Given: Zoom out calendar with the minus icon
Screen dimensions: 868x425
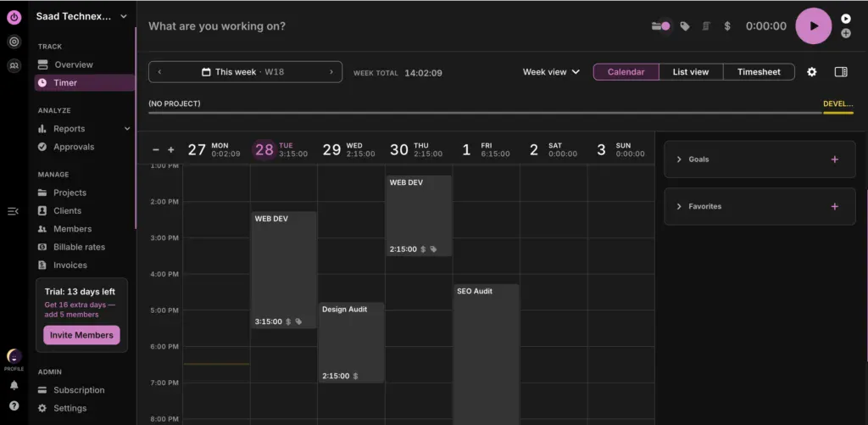Looking at the screenshot, I should pos(156,150).
